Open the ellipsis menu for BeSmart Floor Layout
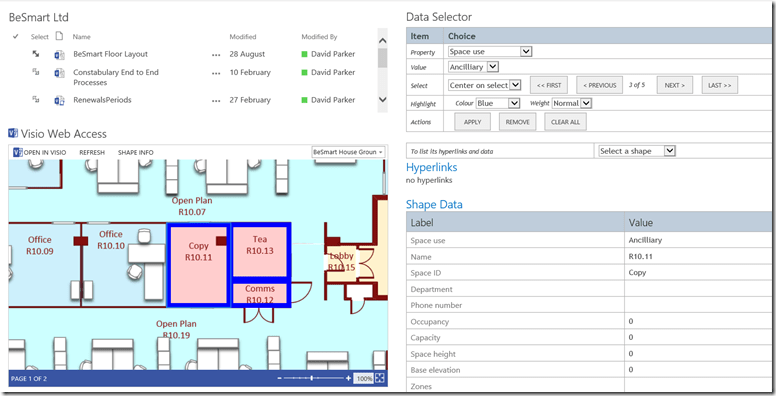 click(x=216, y=55)
